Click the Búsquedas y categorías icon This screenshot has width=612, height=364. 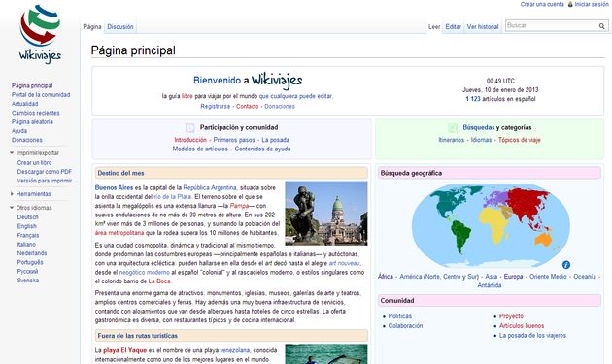coord(453,127)
